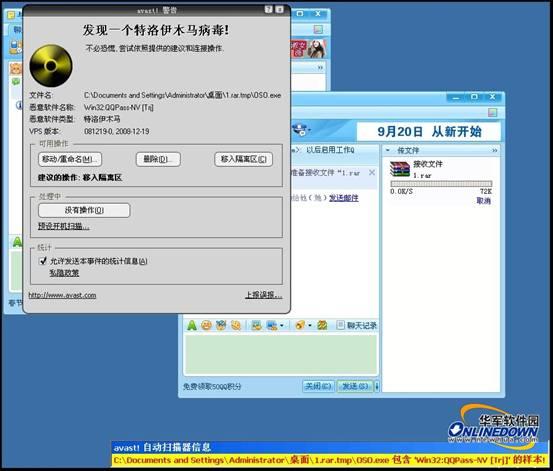Open the emoticon smiley picker in QQ chat
The width and height of the screenshot is (553, 471).
point(206,325)
